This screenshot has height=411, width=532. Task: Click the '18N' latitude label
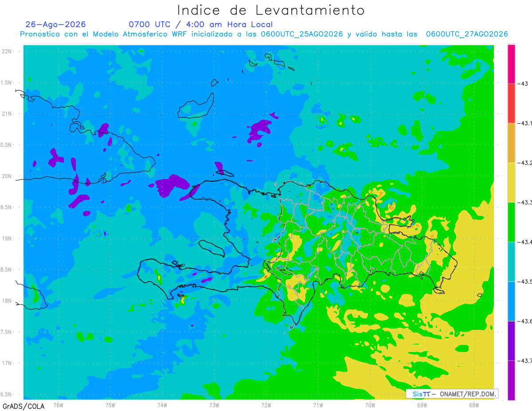[x=7, y=301]
